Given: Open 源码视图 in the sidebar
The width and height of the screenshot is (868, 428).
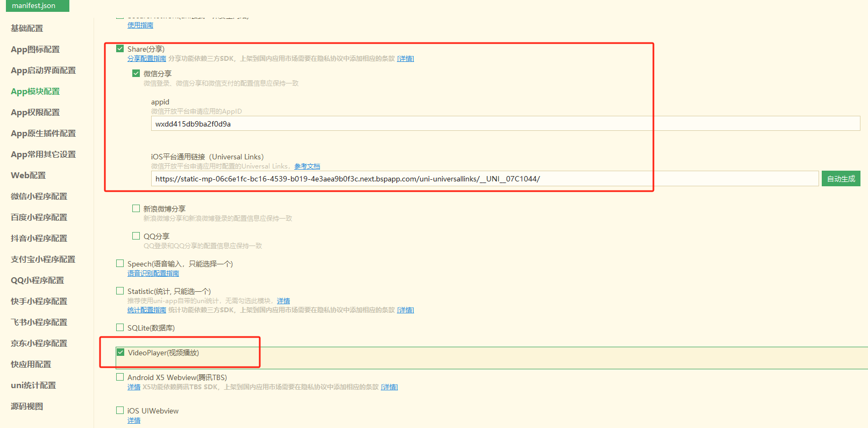Looking at the screenshot, I should (x=27, y=406).
